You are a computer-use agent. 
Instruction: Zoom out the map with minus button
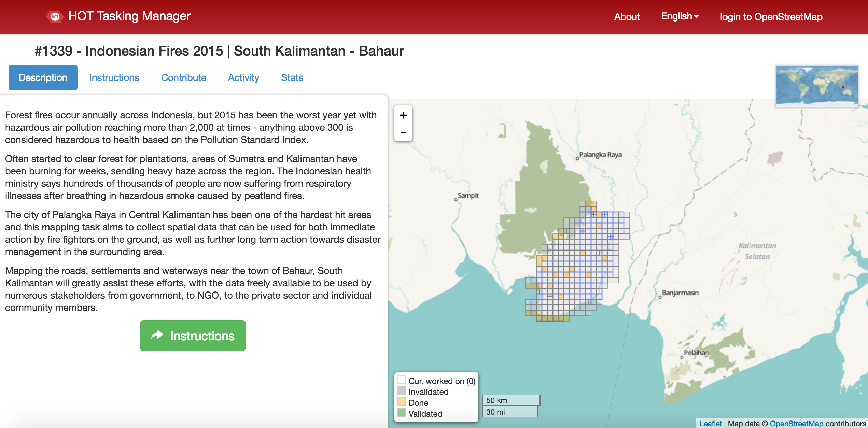click(x=403, y=132)
